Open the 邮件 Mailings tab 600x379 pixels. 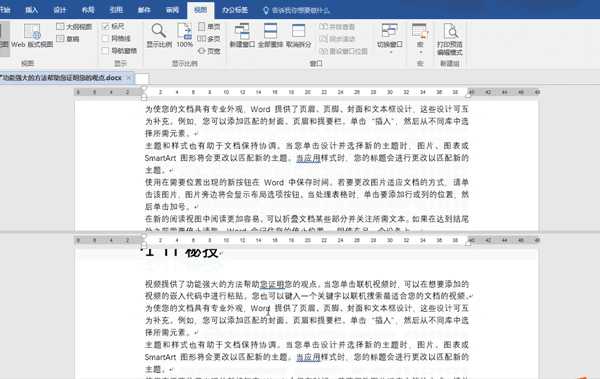144,10
